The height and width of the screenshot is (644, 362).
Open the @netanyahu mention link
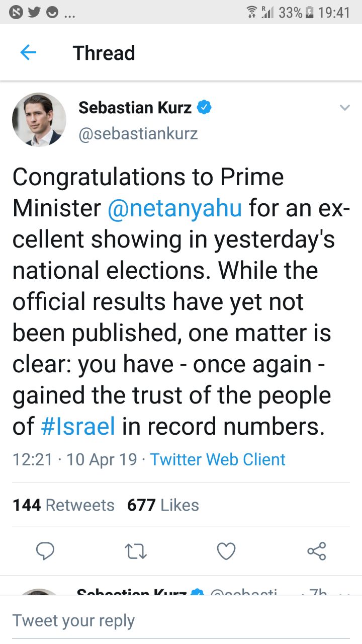pos(175,209)
